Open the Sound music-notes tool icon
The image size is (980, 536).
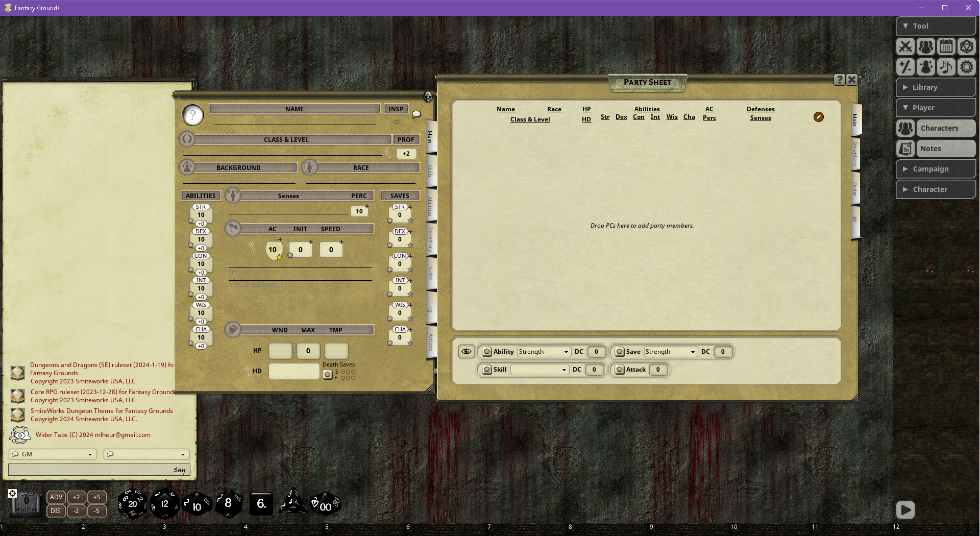pyautogui.click(x=946, y=67)
